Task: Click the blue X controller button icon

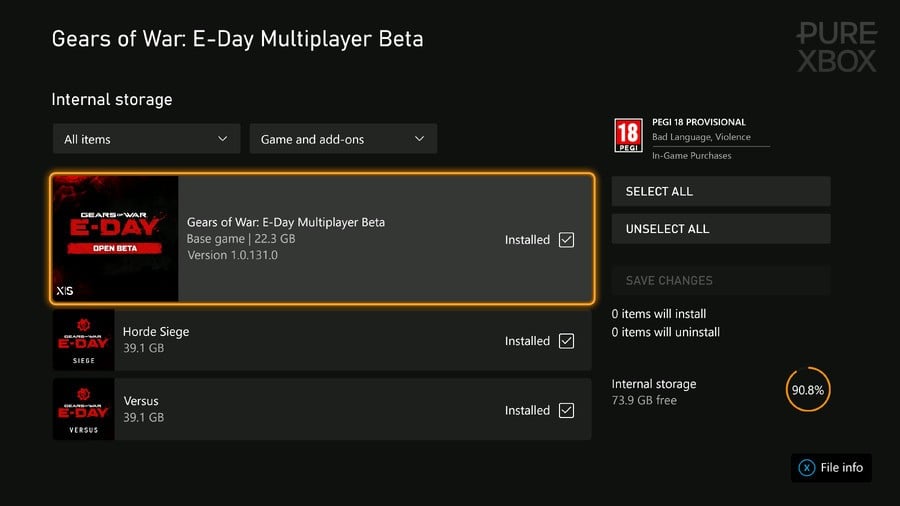Action: (x=806, y=468)
